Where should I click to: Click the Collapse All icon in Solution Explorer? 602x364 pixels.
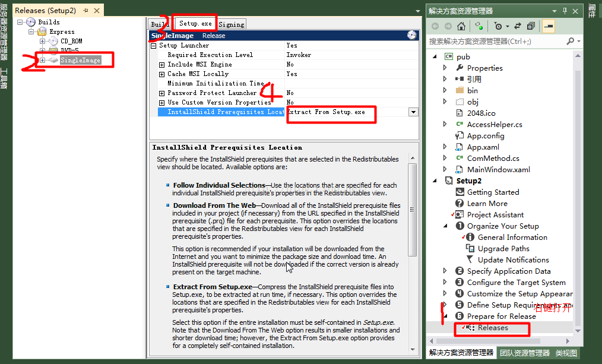[x=531, y=26]
